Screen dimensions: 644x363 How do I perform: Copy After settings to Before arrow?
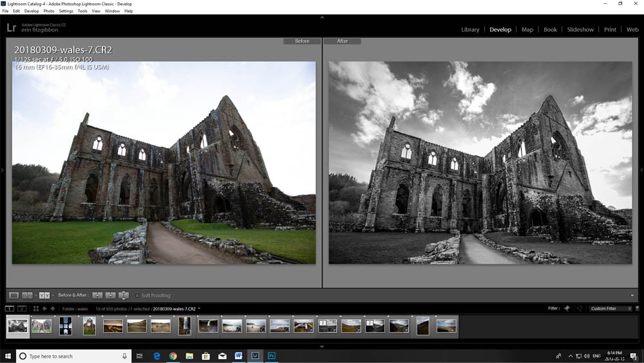111,295
